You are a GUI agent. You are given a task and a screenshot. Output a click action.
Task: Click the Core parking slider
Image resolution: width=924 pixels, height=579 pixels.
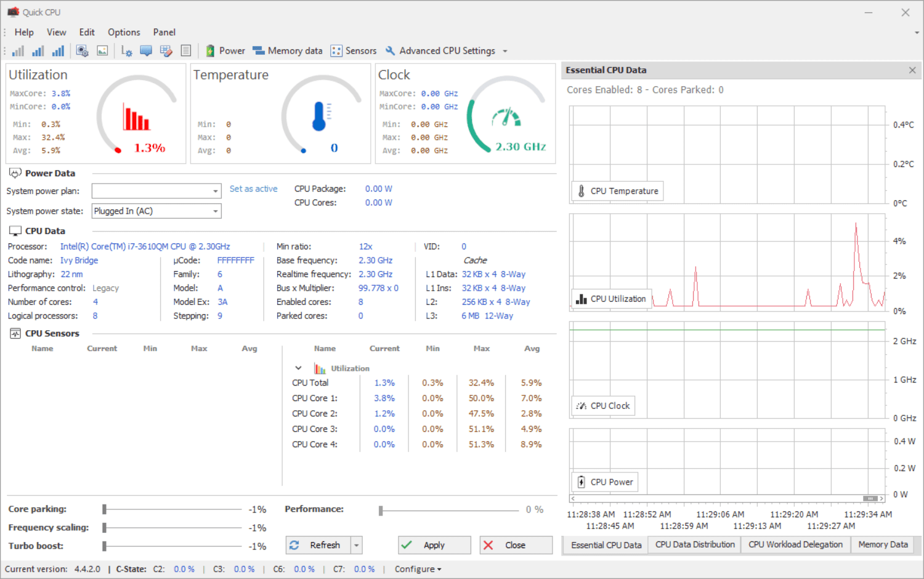[172, 509]
